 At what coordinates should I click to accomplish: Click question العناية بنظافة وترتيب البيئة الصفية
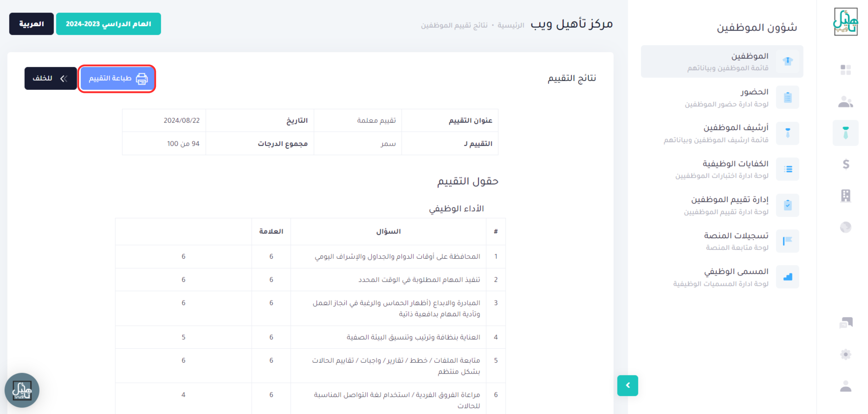pos(413,337)
